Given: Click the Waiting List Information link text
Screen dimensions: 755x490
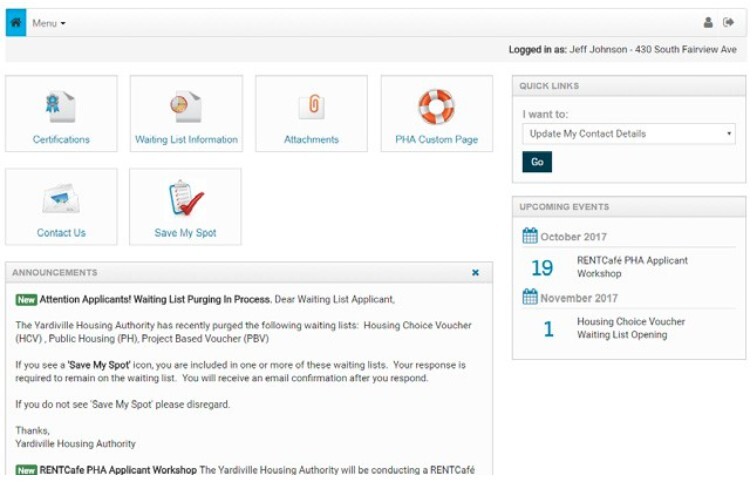Looking at the screenshot, I should (186, 140).
